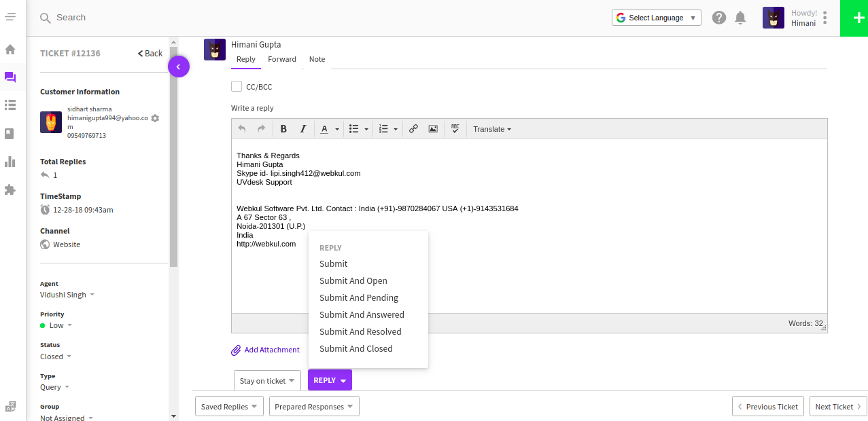Toggle Bold formatting in editor
868x421 pixels.
pyautogui.click(x=283, y=129)
